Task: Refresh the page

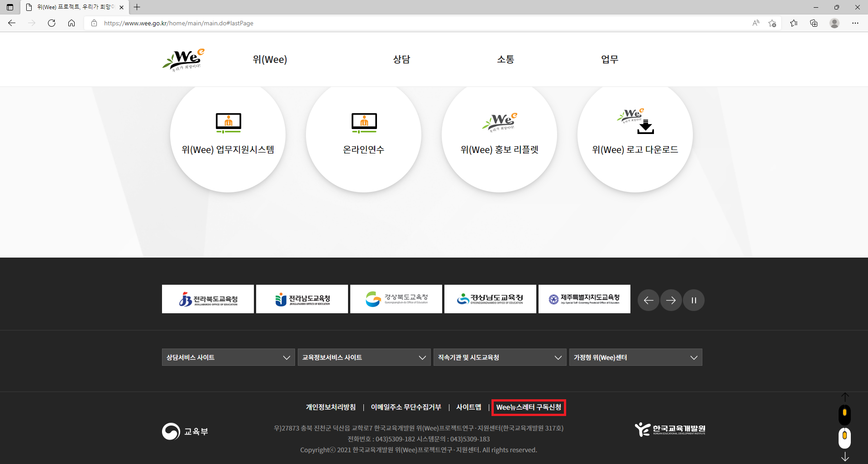Action: tap(52, 23)
